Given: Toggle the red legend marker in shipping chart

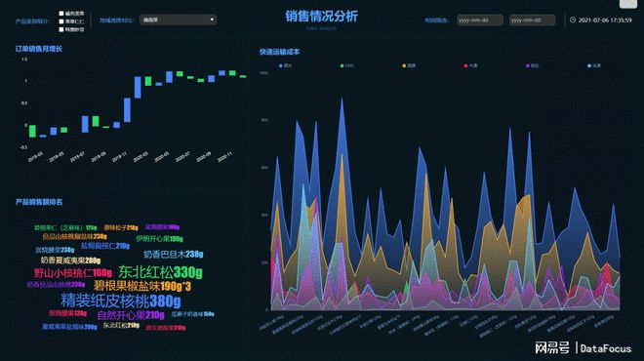Looking at the screenshot, I should coord(465,65).
